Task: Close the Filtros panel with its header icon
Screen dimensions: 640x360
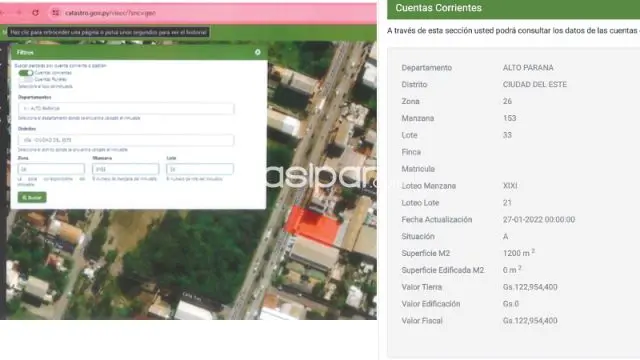Action: coord(258,52)
